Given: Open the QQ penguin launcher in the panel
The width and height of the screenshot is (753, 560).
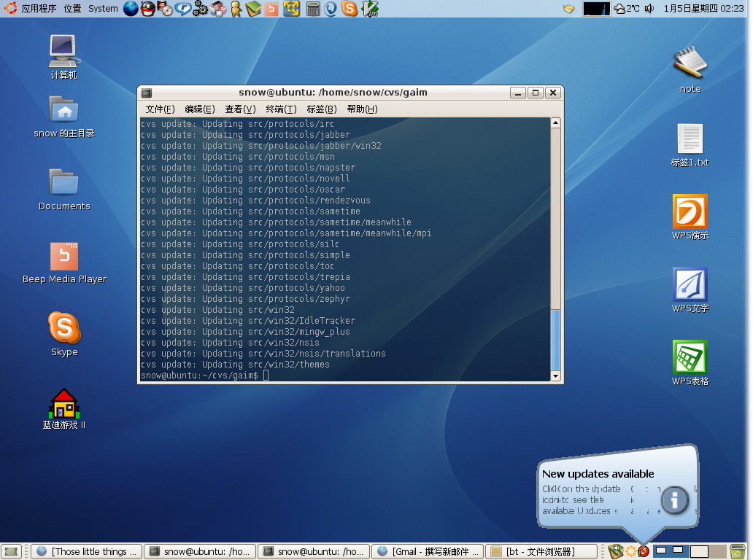Looking at the screenshot, I should tap(148, 9).
